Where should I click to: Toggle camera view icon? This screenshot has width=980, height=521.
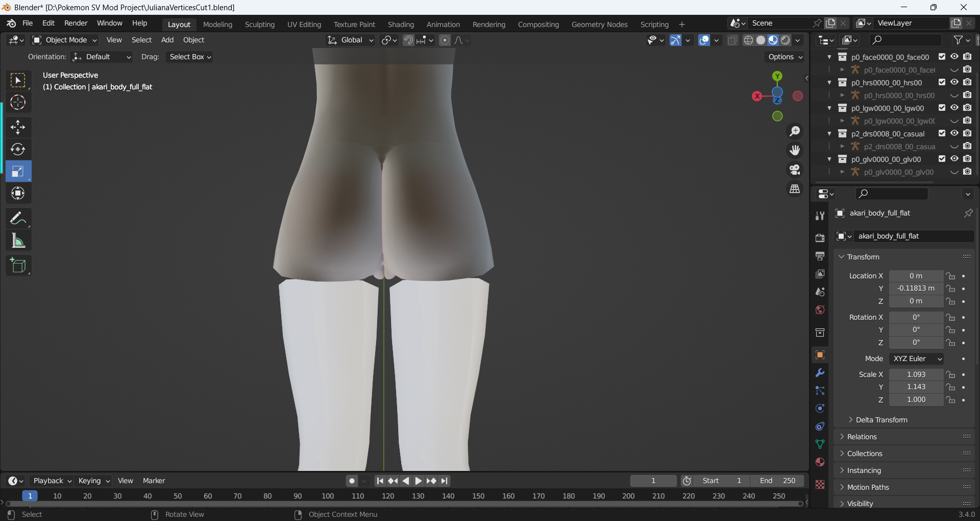click(795, 170)
